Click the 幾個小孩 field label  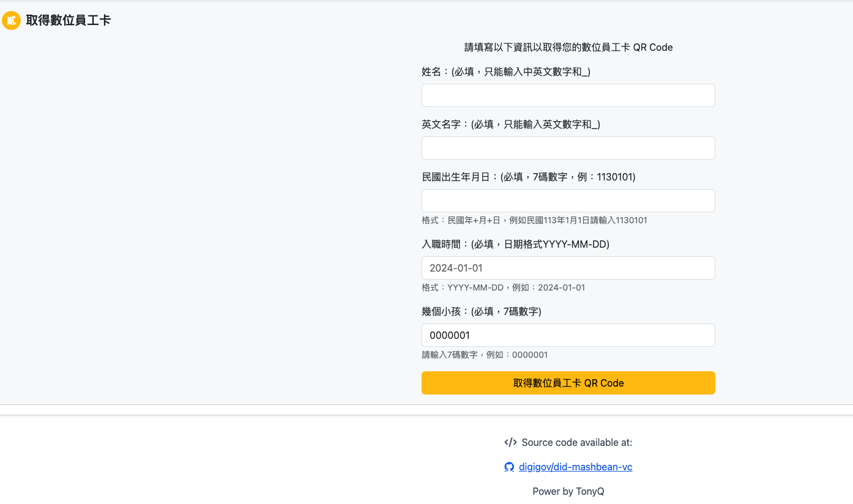482,311
